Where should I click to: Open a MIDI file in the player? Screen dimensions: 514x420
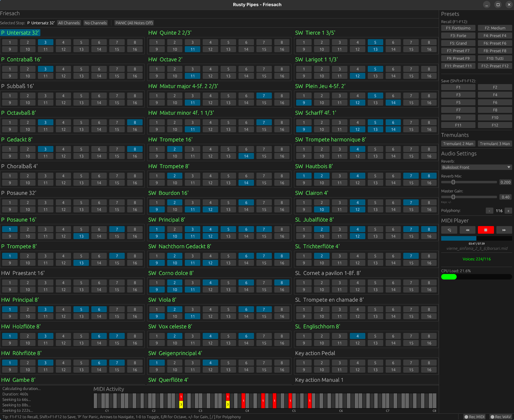pos(449,230)
